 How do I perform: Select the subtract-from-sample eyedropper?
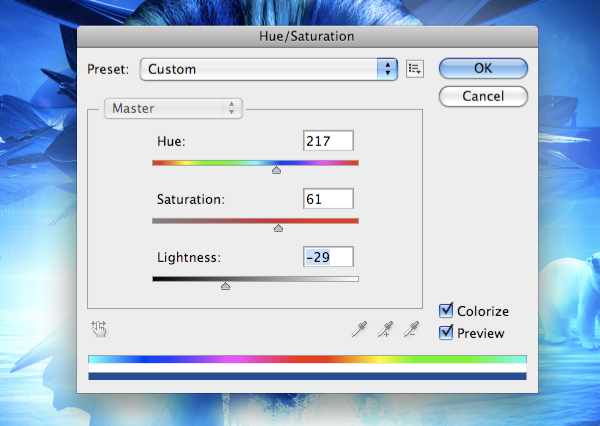pos(411,329)
